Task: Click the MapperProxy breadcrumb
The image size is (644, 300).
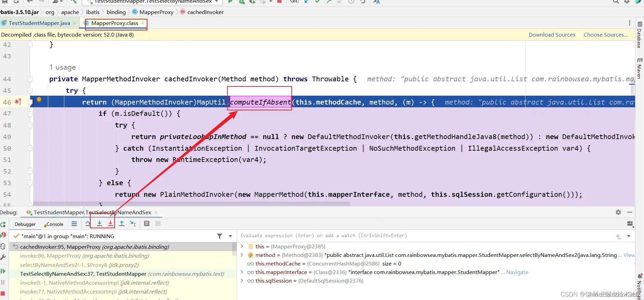Action: click(x=153, y=12)
